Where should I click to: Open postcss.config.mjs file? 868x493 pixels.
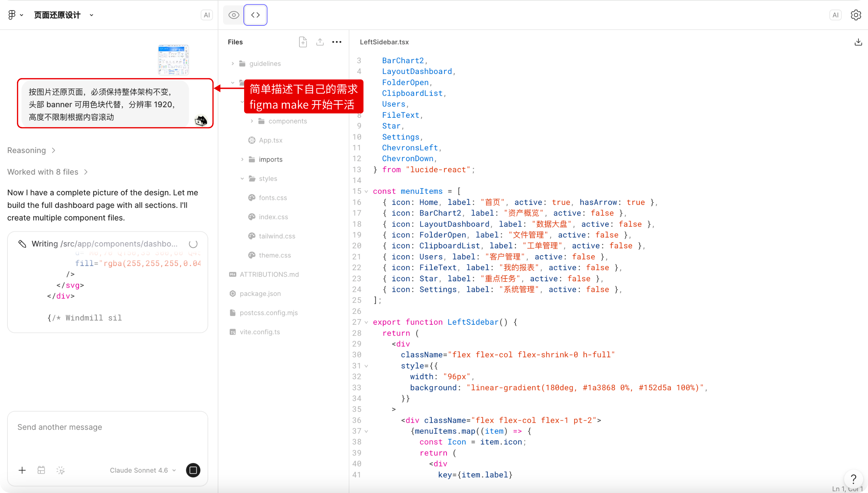[269, 313]
